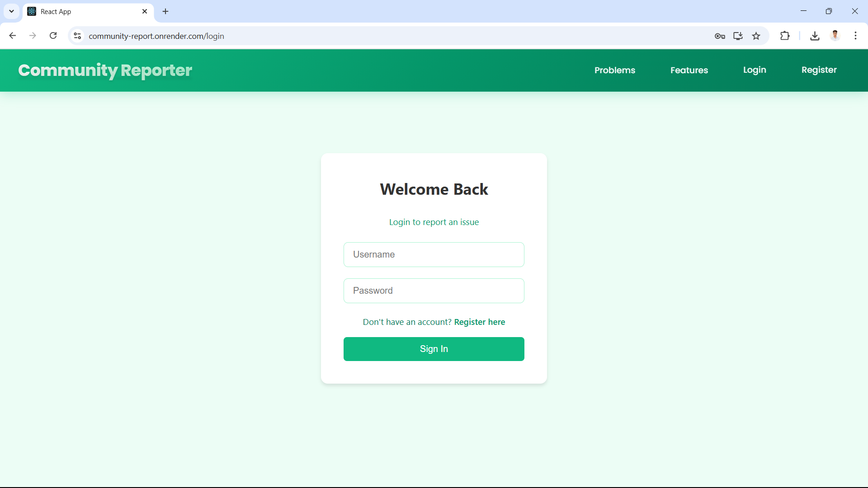Image resolution: width=868 pixels, height=488 pixels.
Task: Expand the tab search dropdown arrow
Action: point(11,11)
